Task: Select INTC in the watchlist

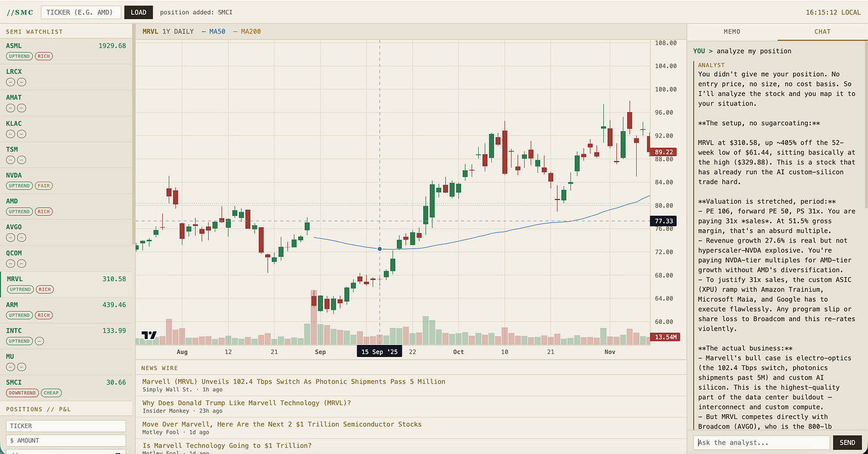Action: pos(66,336)
